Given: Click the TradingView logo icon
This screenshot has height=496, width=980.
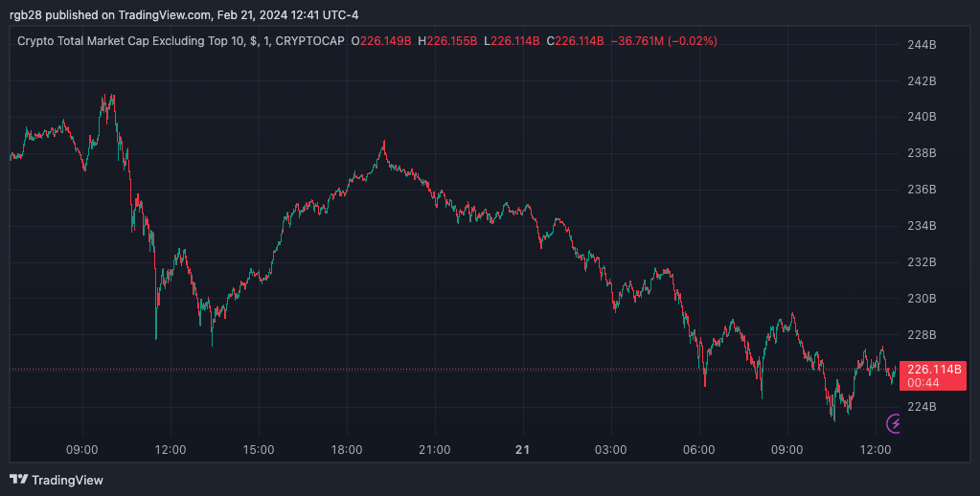Looking at the screenshot, I should 18,479.
